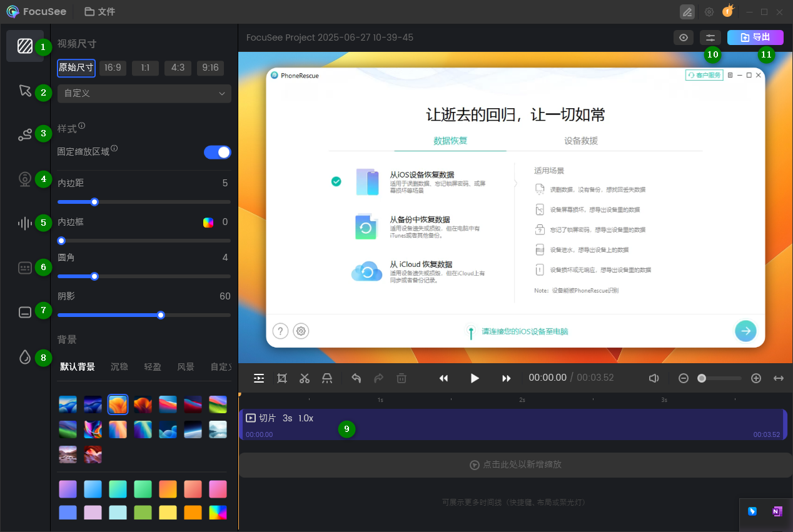The image size is (793, 532).
Task: Open the motion path sidebar panel
Action: 25,134
